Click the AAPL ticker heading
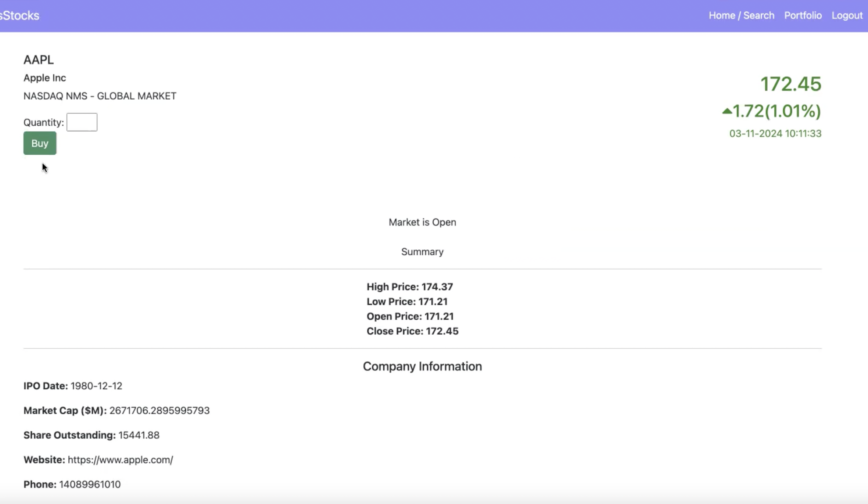 [39, 60]
